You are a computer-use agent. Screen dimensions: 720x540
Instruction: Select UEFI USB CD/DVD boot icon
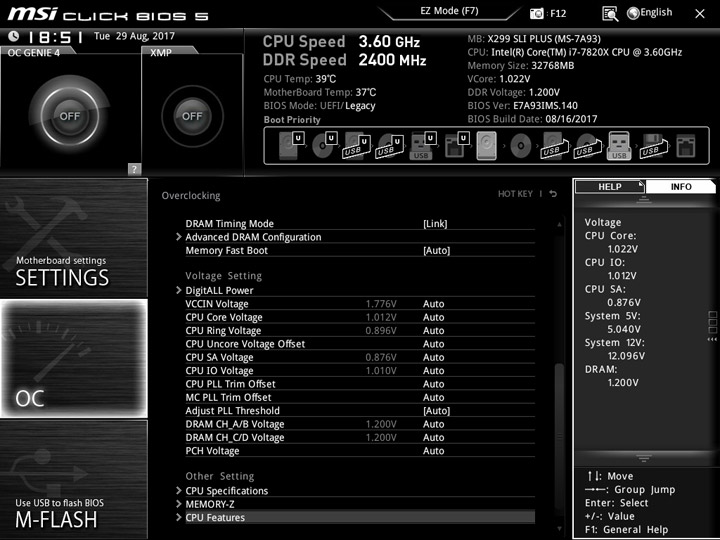pos(389,146)
